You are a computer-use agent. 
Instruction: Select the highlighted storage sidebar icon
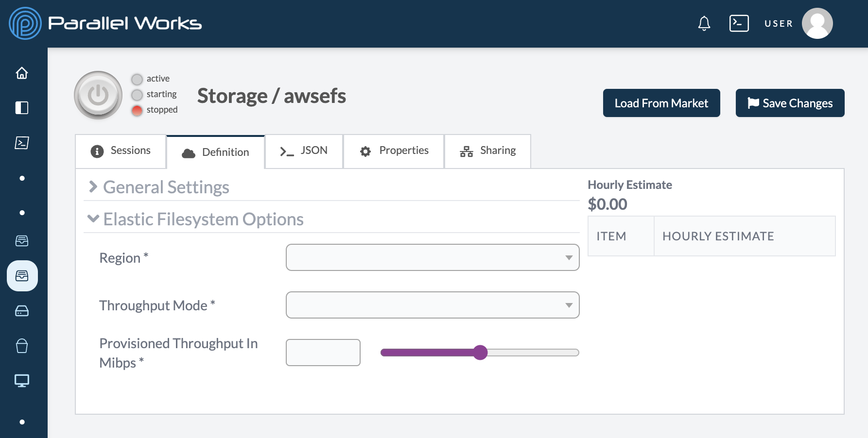pos(22,276)
